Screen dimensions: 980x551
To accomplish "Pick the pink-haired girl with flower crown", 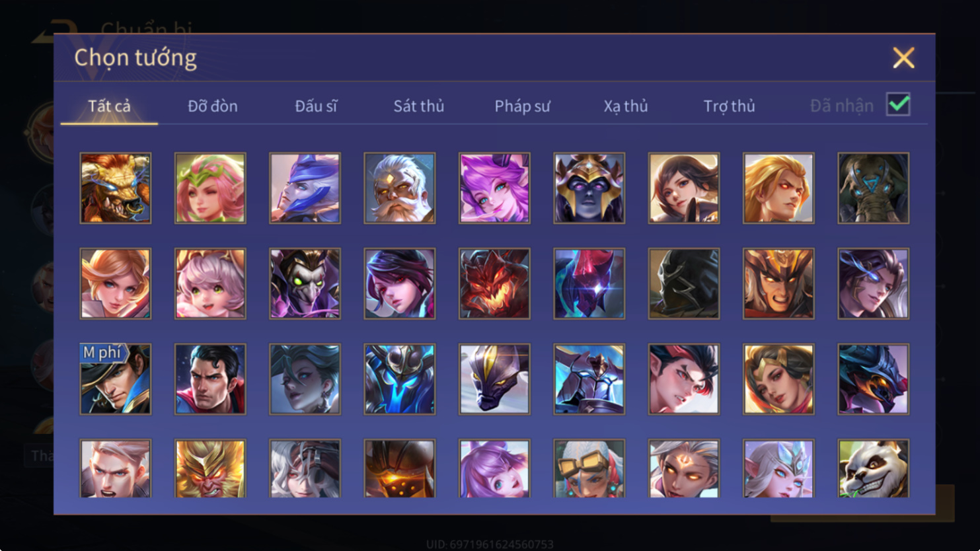I will [x=210, y=188].
